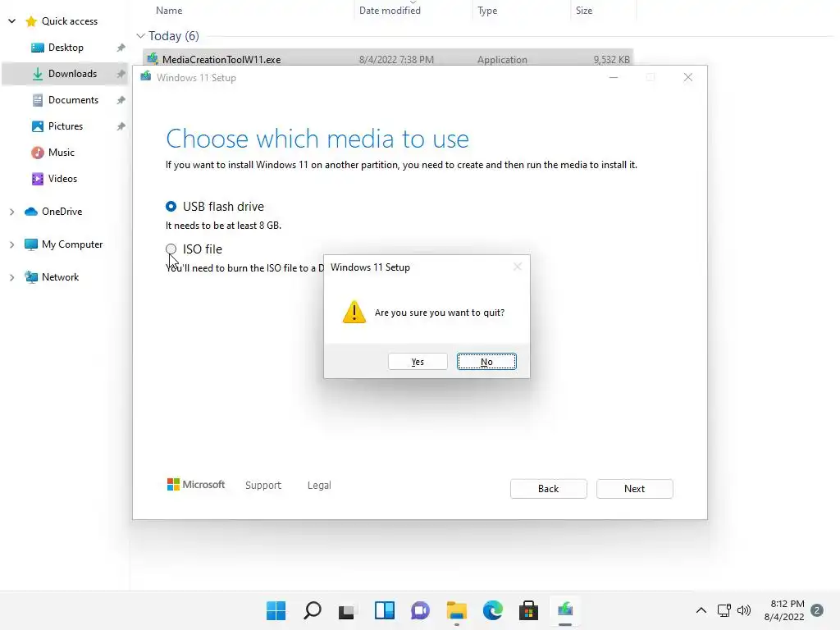Expand the My Computer tree node

coord(11,244)
